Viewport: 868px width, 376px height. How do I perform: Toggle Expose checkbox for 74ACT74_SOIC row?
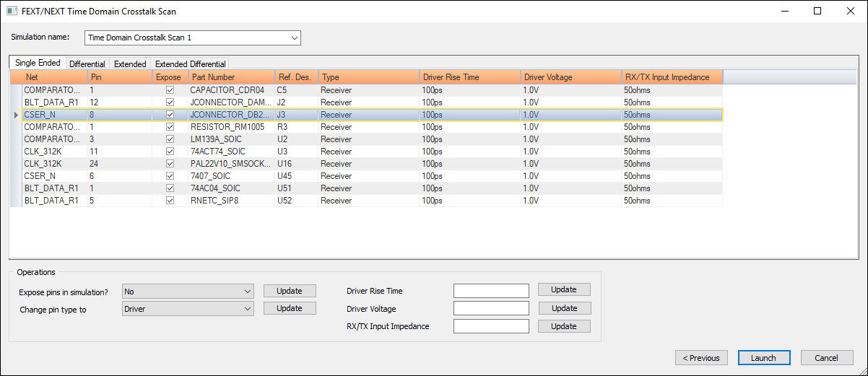click(x=170, y=152)
